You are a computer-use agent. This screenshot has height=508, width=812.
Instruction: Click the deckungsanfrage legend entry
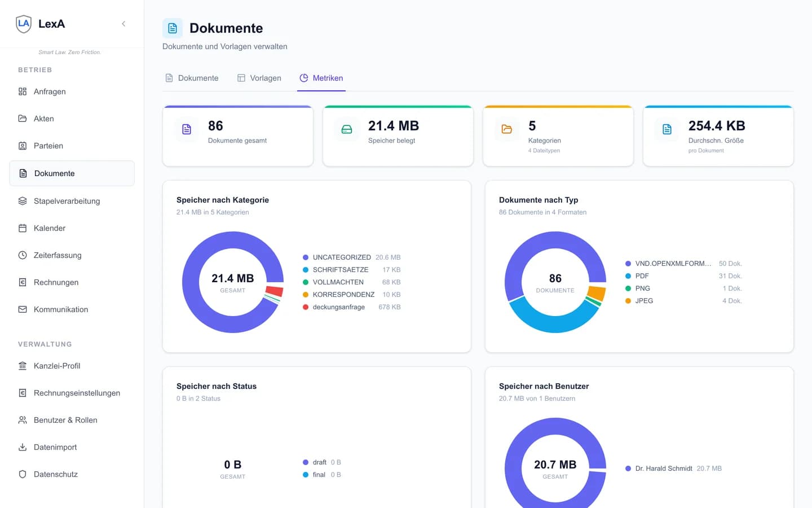338,307
